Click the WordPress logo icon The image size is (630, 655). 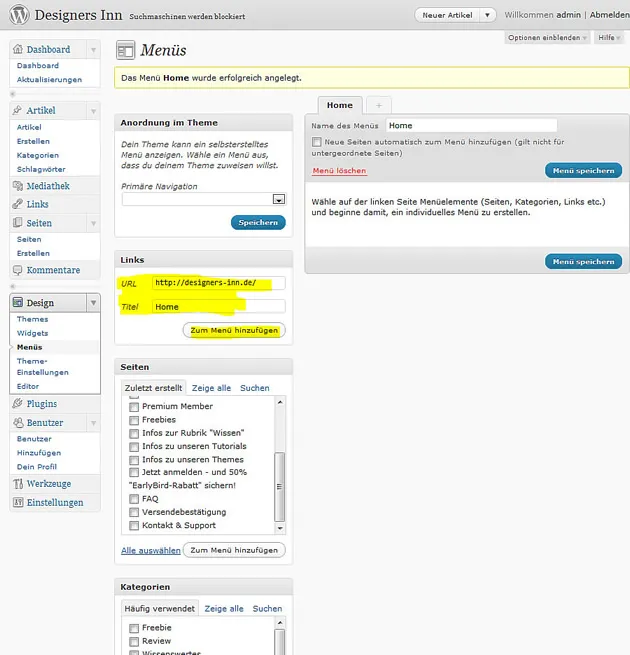point(19,15)
